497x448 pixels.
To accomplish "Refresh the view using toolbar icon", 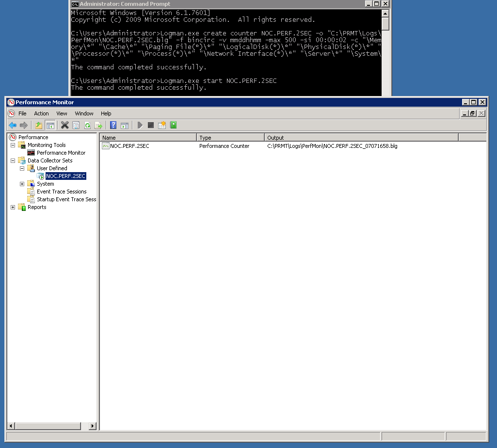I will [x=87, y=125].
